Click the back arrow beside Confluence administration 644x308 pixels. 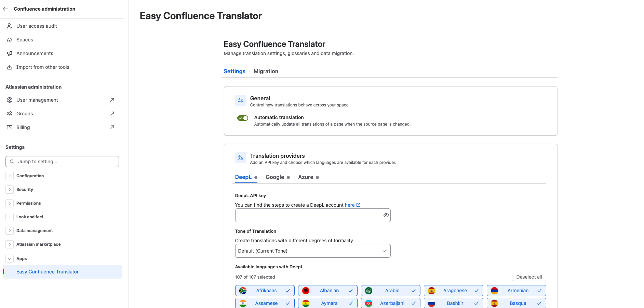5,9
